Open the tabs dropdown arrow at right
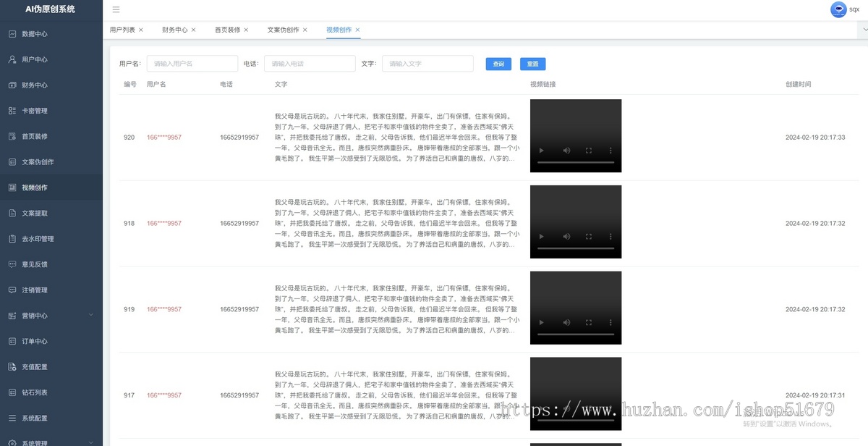 864,30
